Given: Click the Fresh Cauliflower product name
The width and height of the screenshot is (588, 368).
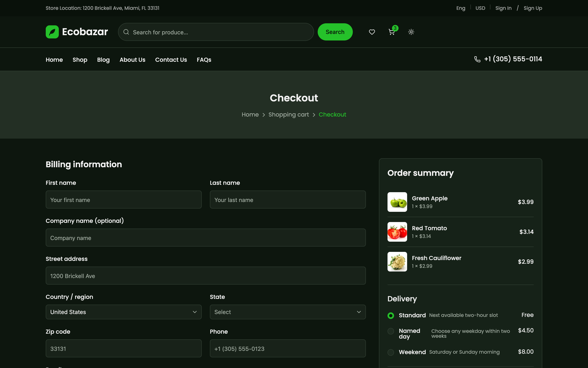Looking at the screenshot, I should [436, 258].
